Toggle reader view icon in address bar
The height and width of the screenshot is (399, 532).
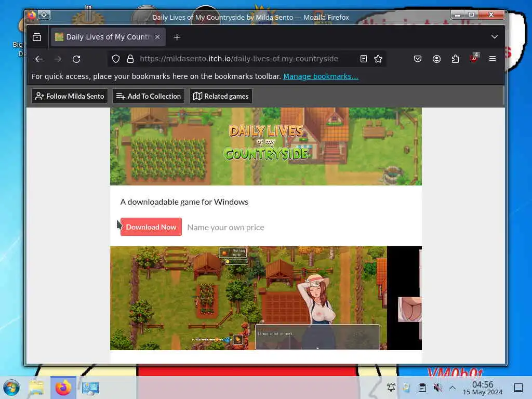point(363,59)
